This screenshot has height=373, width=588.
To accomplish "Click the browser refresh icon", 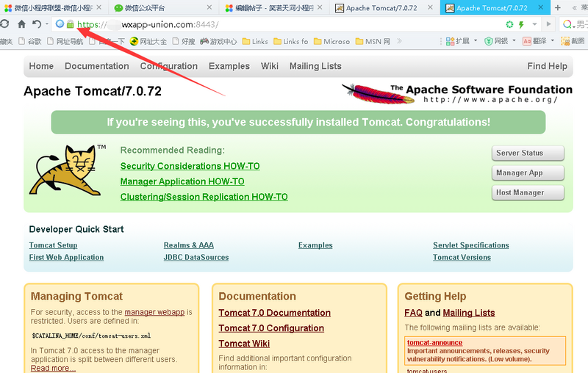I will click(x=4, y=24).
